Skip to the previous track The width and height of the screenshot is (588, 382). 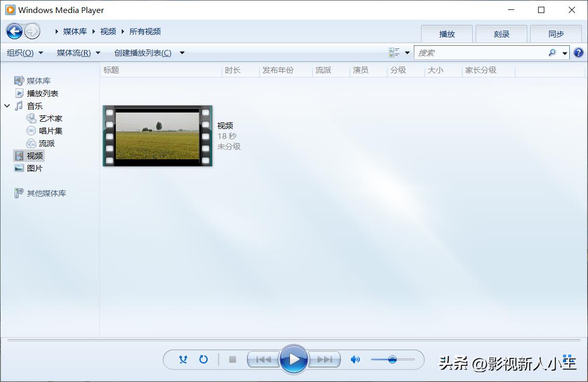(264, 359)
